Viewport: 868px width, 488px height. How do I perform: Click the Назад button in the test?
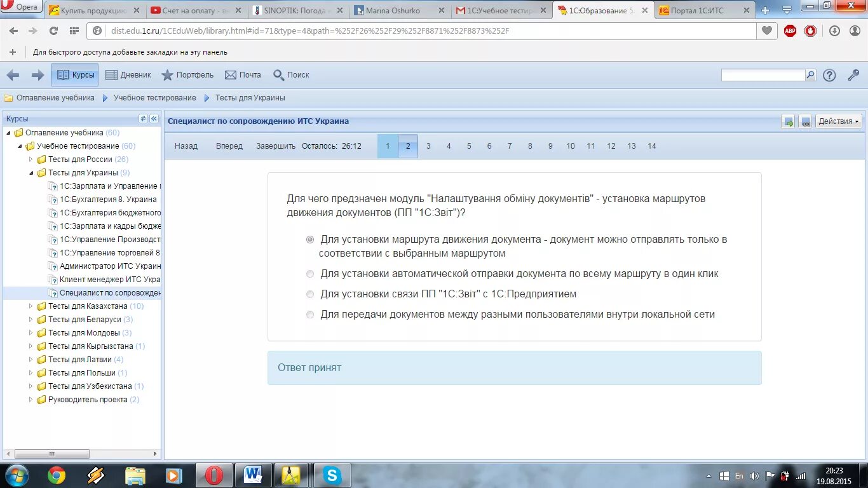coord(186,146)
